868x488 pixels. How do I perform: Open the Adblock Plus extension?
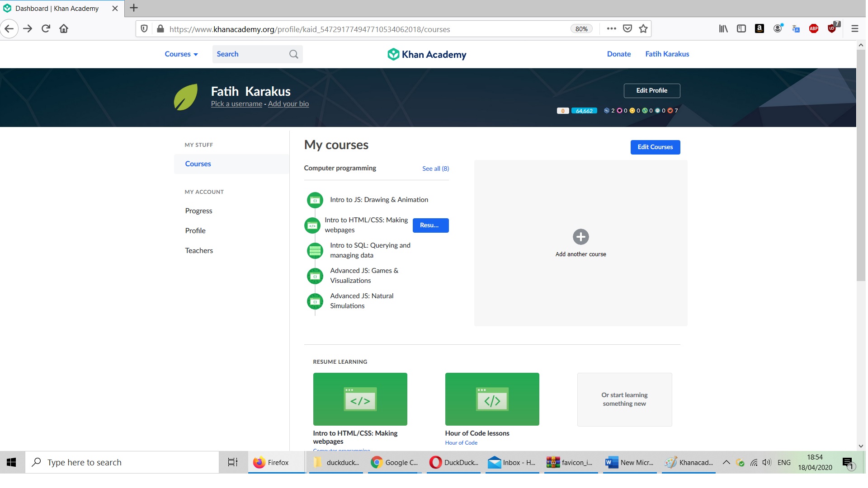(814, 28)
